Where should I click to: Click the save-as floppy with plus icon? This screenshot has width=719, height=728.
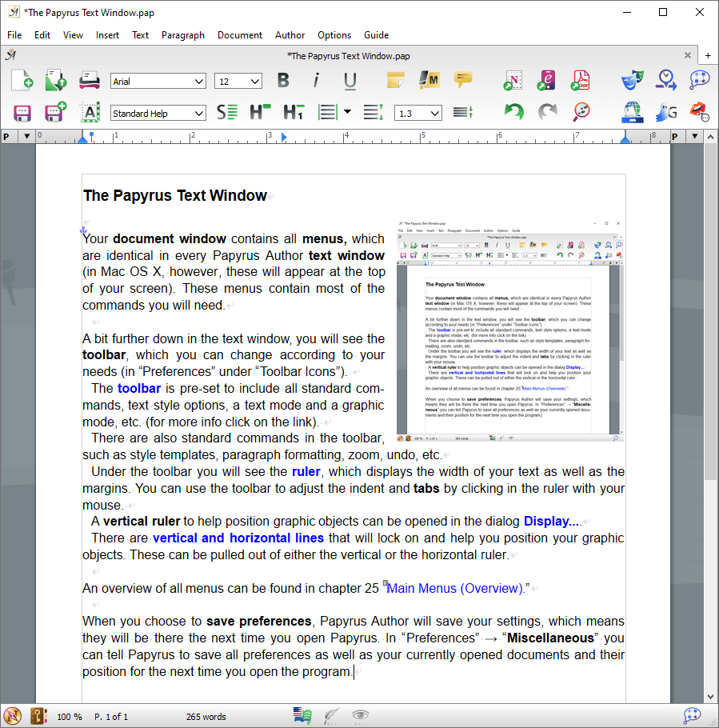tap(56, 112)
